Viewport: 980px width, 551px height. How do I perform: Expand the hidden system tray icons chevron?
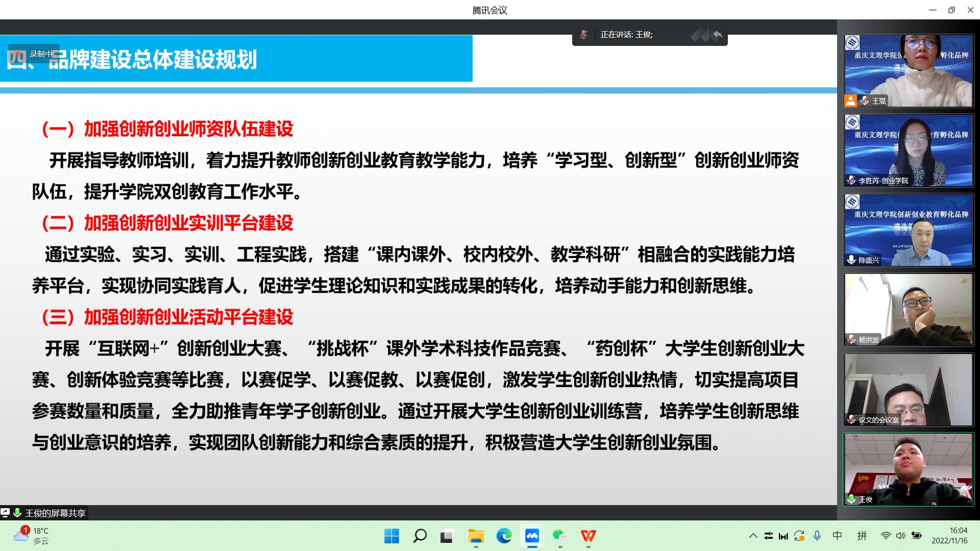753,536
